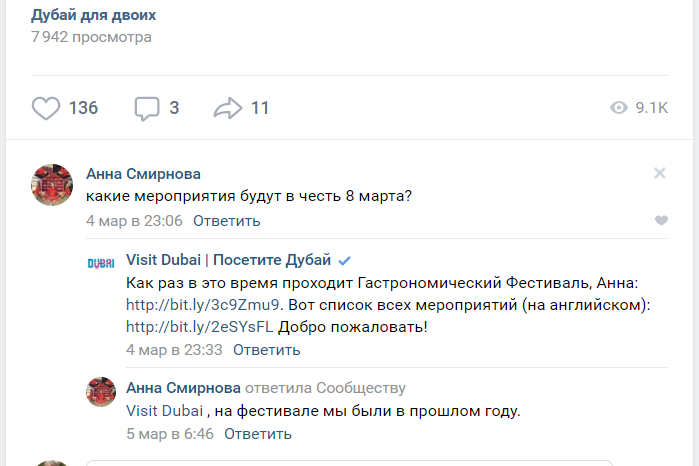This screenshot has width=699, height=466.
Task: Open the Дубай для двоих title
Action: 93,15
